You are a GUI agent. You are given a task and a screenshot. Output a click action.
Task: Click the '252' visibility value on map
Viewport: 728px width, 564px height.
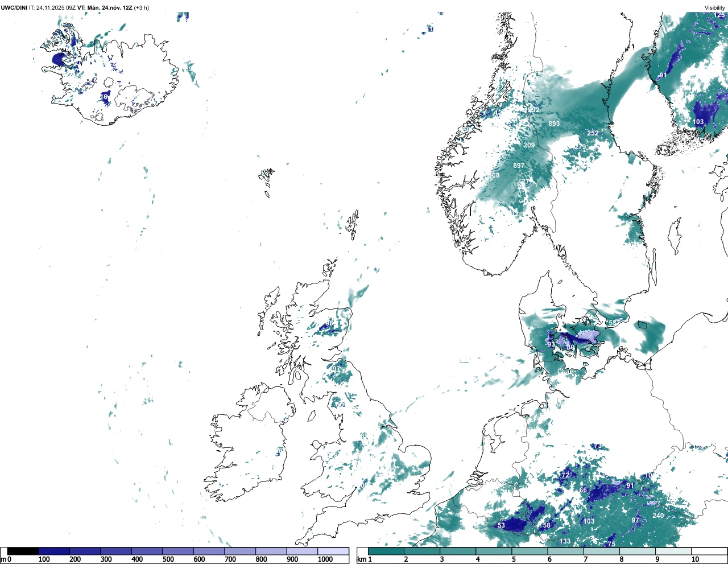pos(593,133)
